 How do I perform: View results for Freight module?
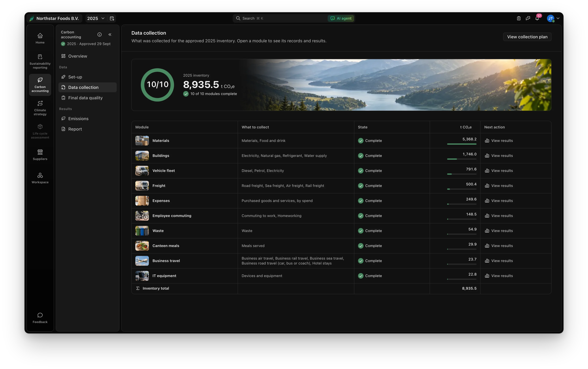(499, 186)
